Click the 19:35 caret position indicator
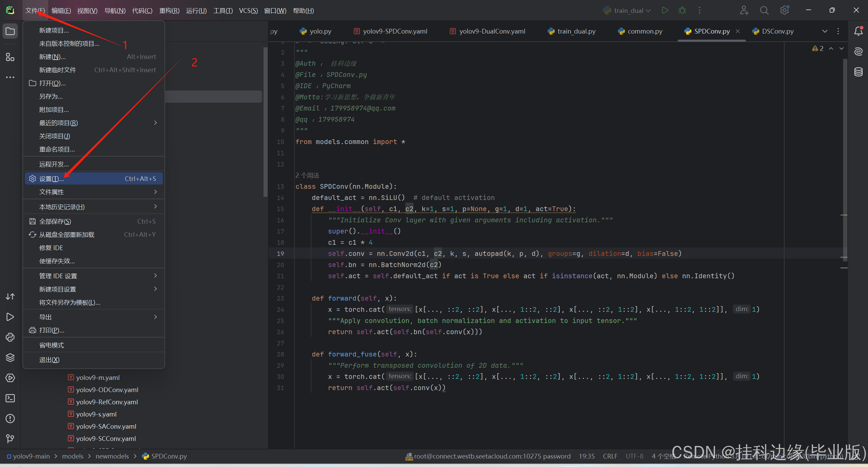This screenshot has height=467, width=868. coord(586,456)
